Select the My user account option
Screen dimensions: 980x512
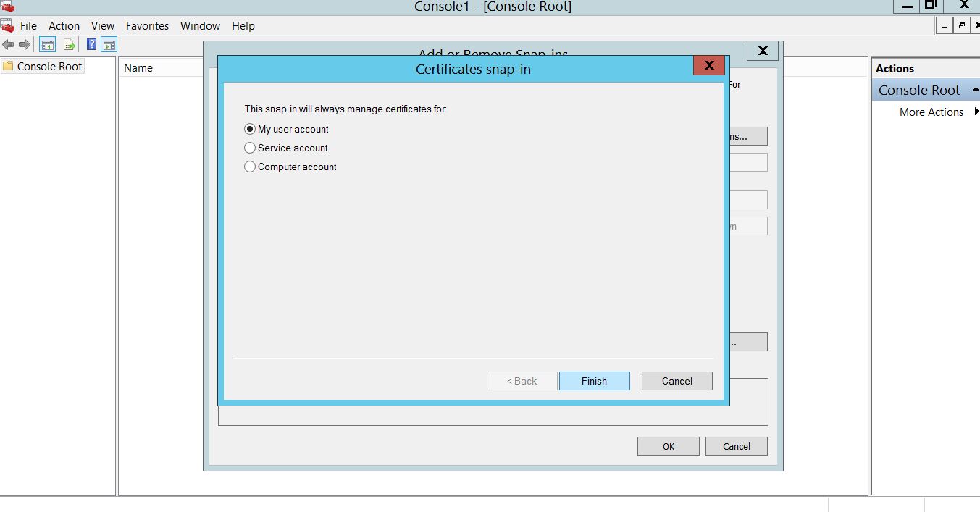tap(250, 129)
